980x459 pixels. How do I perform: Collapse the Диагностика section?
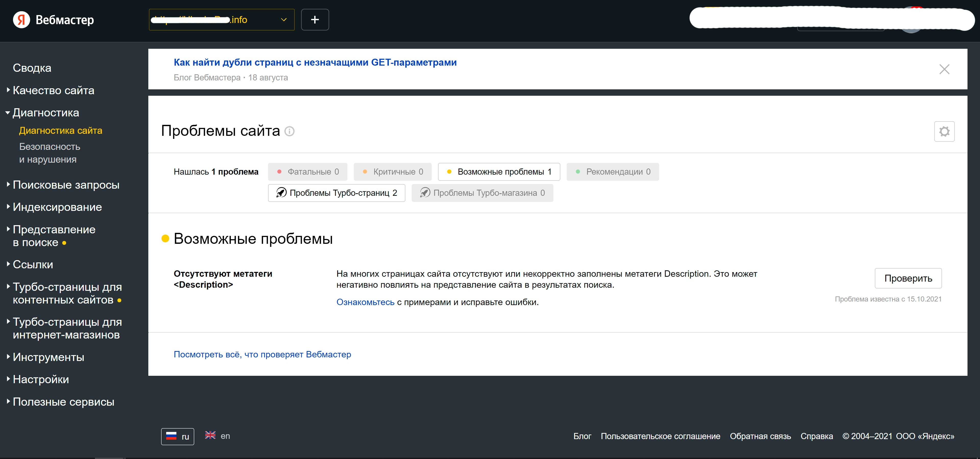tap(46, 113)
